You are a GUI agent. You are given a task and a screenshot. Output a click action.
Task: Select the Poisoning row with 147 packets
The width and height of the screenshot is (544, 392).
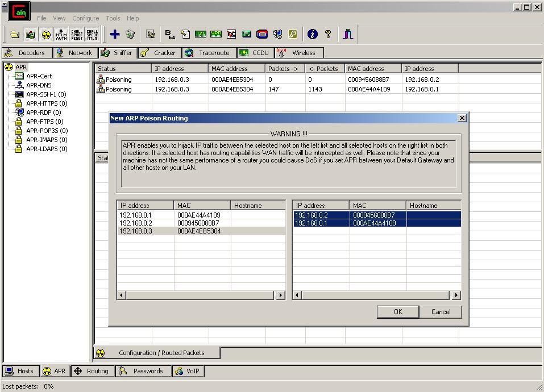pos(277,89)
